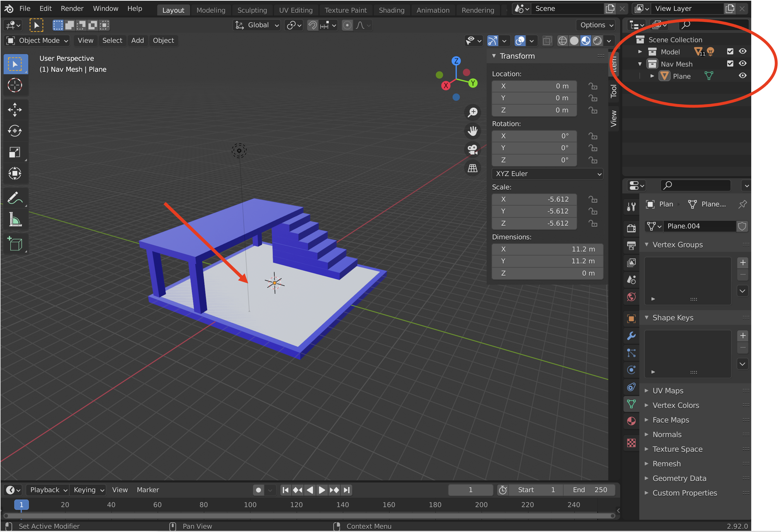Open the Render properties tab
The width and height of the screenshot is (781, 532).
[631, 228]
